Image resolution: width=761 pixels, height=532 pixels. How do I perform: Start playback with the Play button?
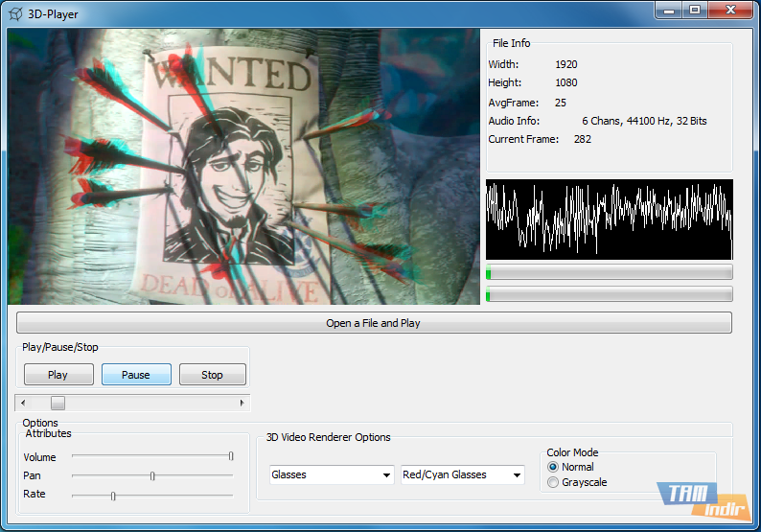tap(58, 375)
